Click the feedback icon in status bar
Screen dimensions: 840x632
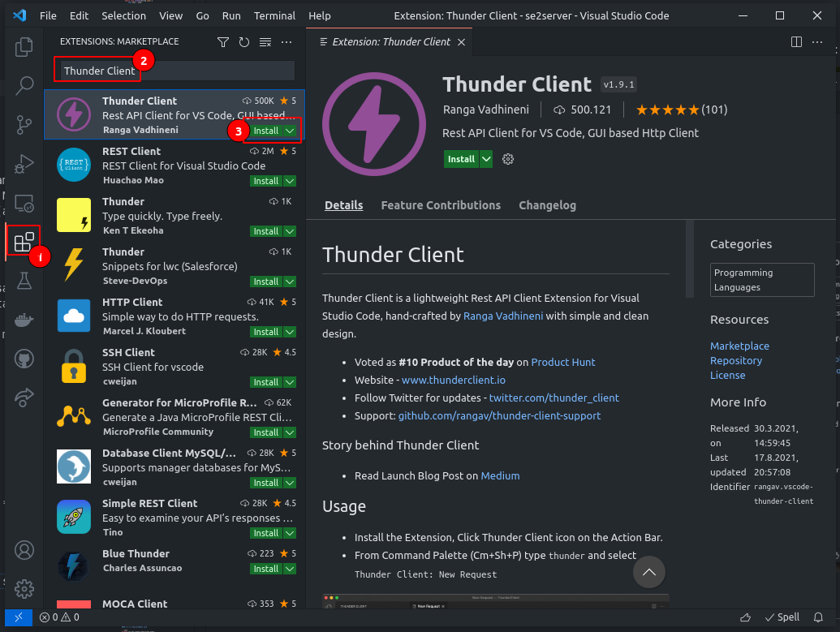pos(745,617)
